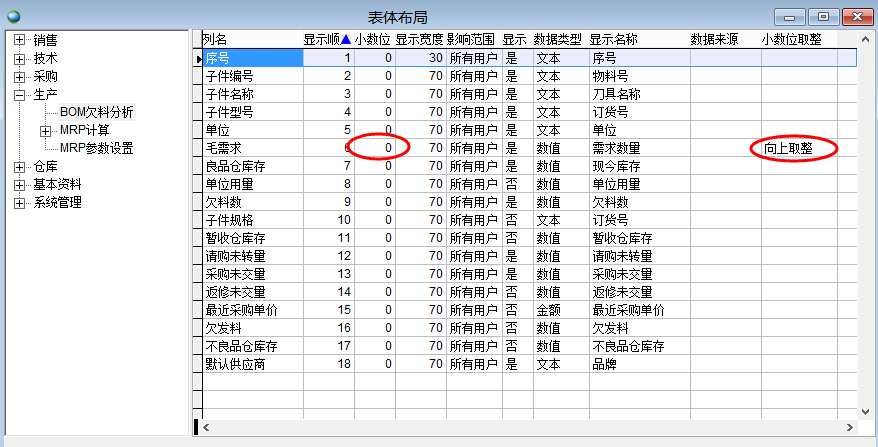Collapse the 生产 tree node

point(20,94)
